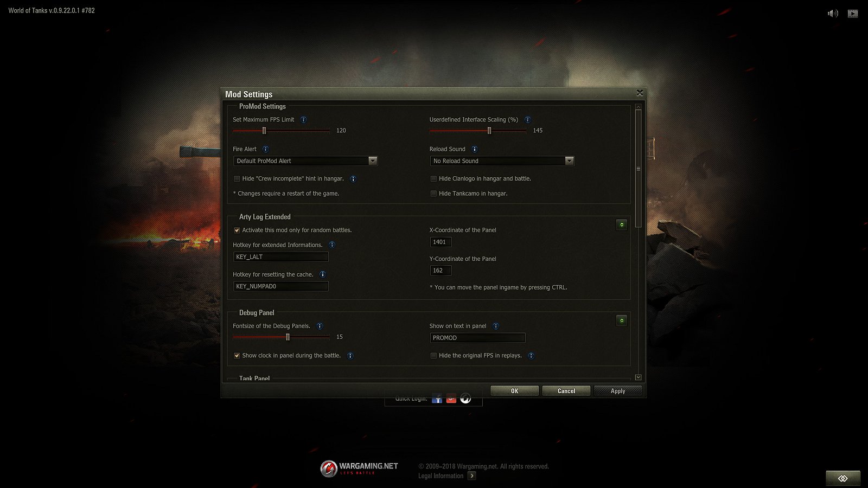Click the OK button

point(515,391)
